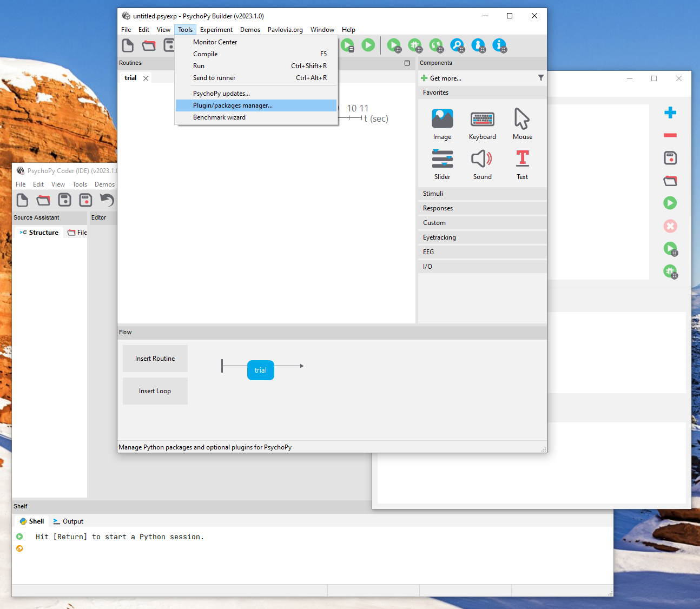Switch to the Output tab in Coder
This screenshot has height=609, width=700.
pos(68,521)
